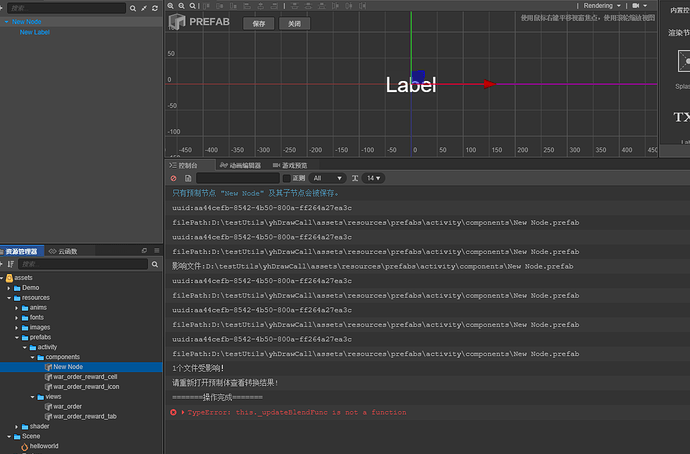Click the blue gizmo square handle

point(418,77)
